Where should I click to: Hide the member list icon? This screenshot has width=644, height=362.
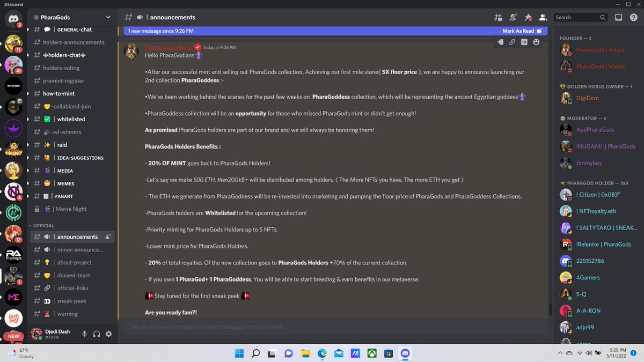[x=543, y=17]
